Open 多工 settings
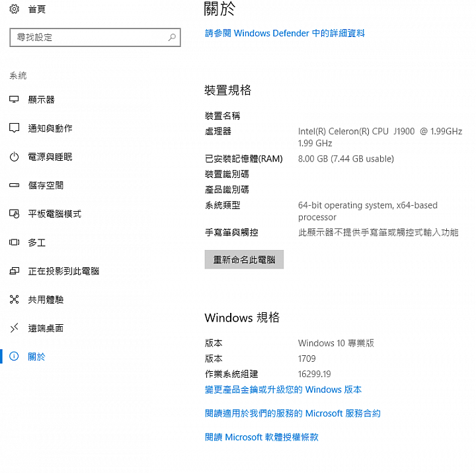Image resolution: width=476 pixels, height=473 pixels. point(37,242)
